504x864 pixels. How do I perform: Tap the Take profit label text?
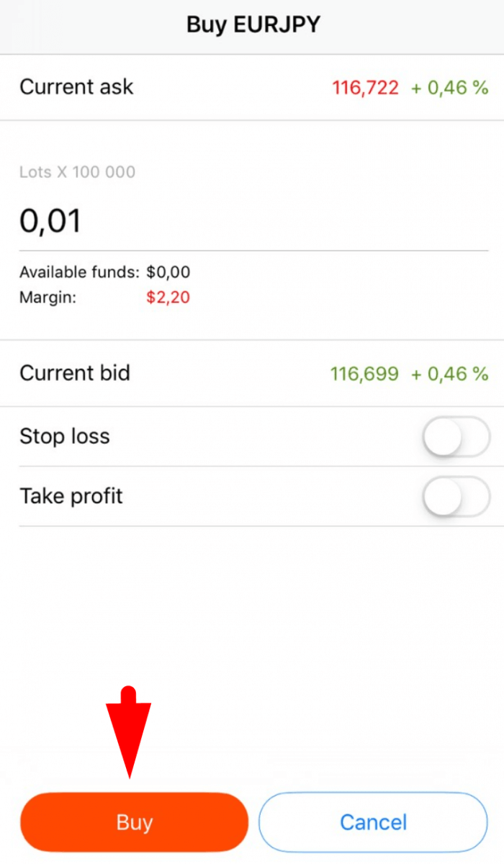(71, 496)
